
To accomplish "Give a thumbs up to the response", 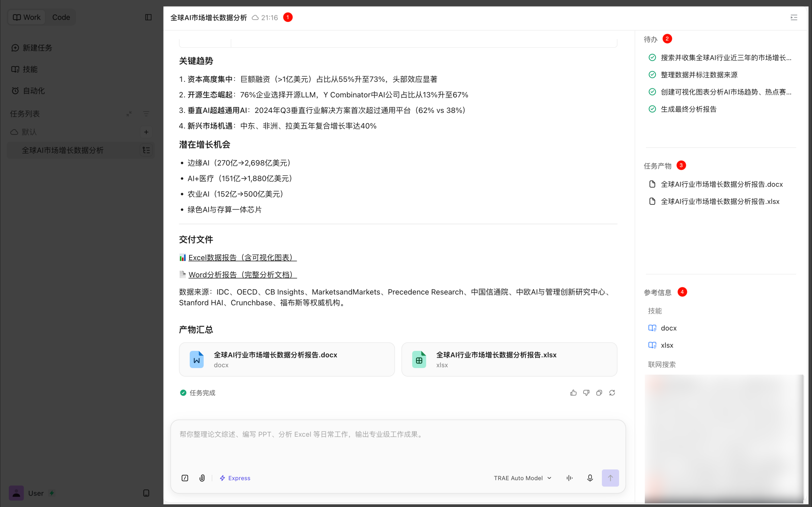I will click(573, 393).
